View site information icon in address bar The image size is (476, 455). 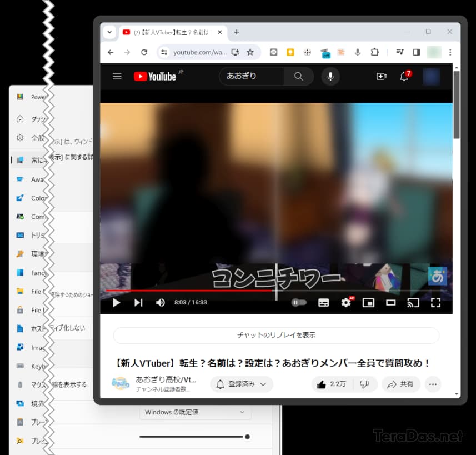click(x=164, y=52)
